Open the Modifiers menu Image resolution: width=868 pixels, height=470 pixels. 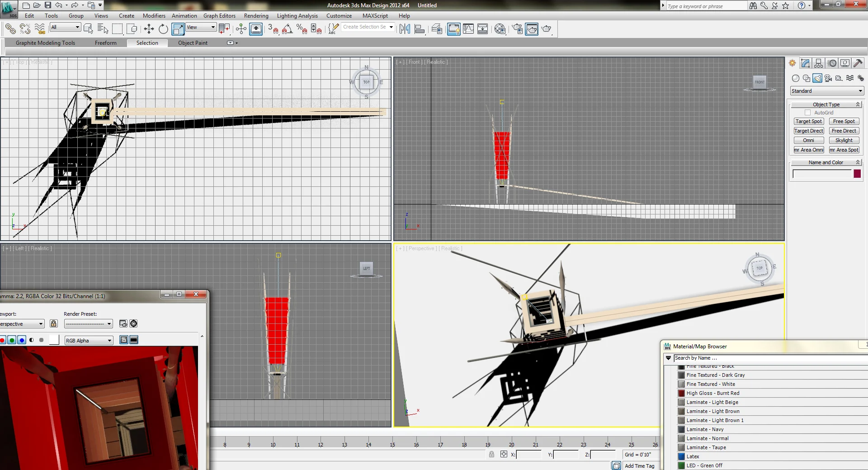click(154, 16)
